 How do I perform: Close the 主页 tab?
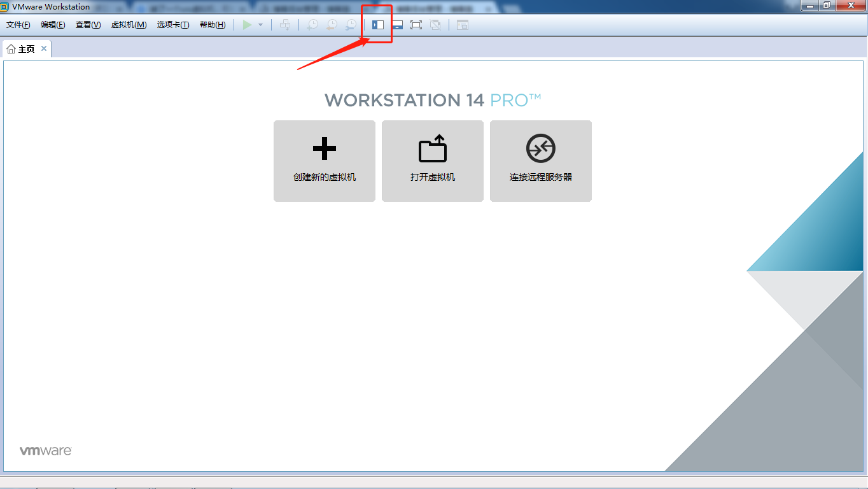coord(44,48)
